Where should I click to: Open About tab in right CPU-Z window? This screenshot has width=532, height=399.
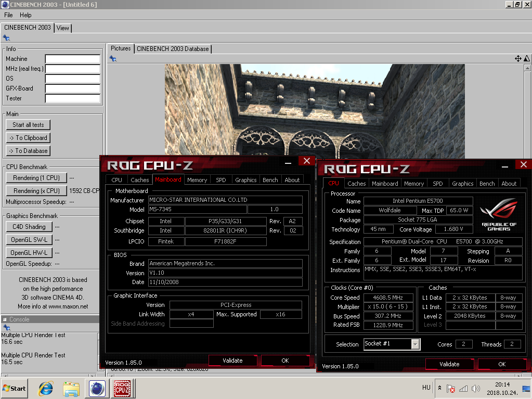tap(509, 184)
